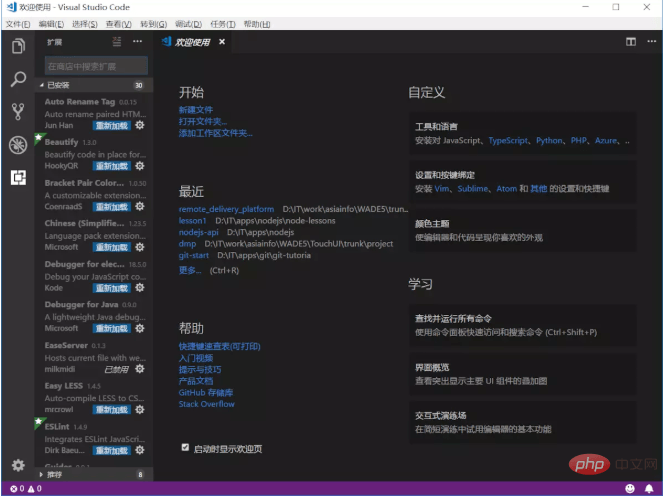Open recent dmp project
This screenshot has height=497, width=668.
pos(187,244)
